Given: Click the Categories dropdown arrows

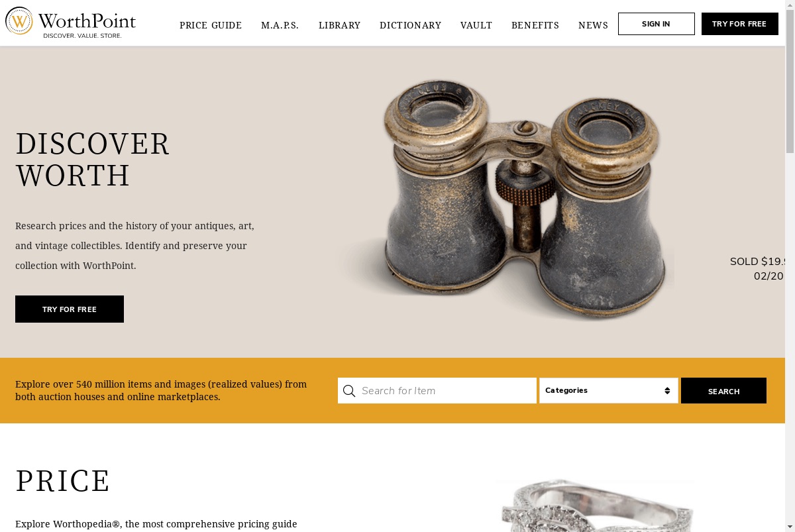Looking at the screenshot, I should coord(667,391).
